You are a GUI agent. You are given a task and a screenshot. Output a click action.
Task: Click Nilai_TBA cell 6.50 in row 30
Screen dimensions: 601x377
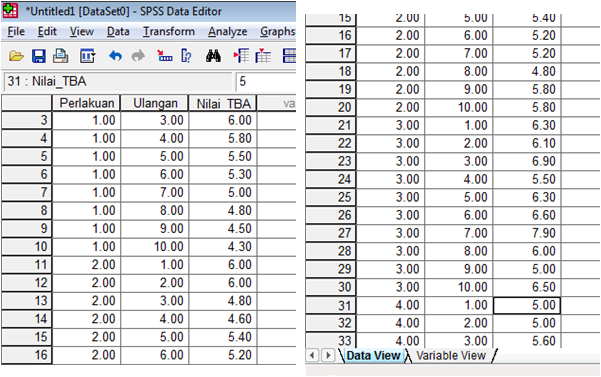pyautogui.click(x=527, y=287)
